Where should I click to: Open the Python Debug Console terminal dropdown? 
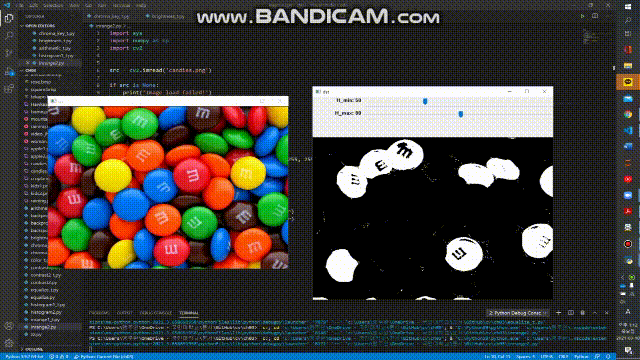pyautogui.click(x=518, y=313)
